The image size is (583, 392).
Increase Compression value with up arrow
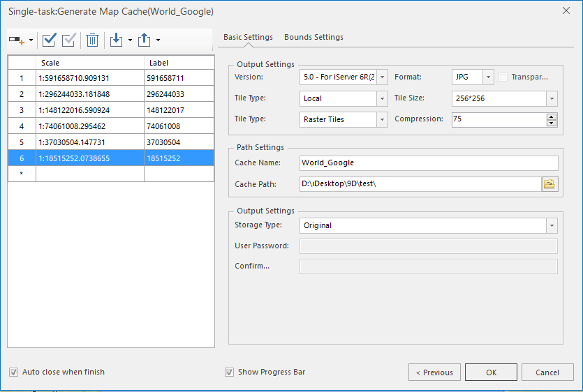click(x=552, y=116)
